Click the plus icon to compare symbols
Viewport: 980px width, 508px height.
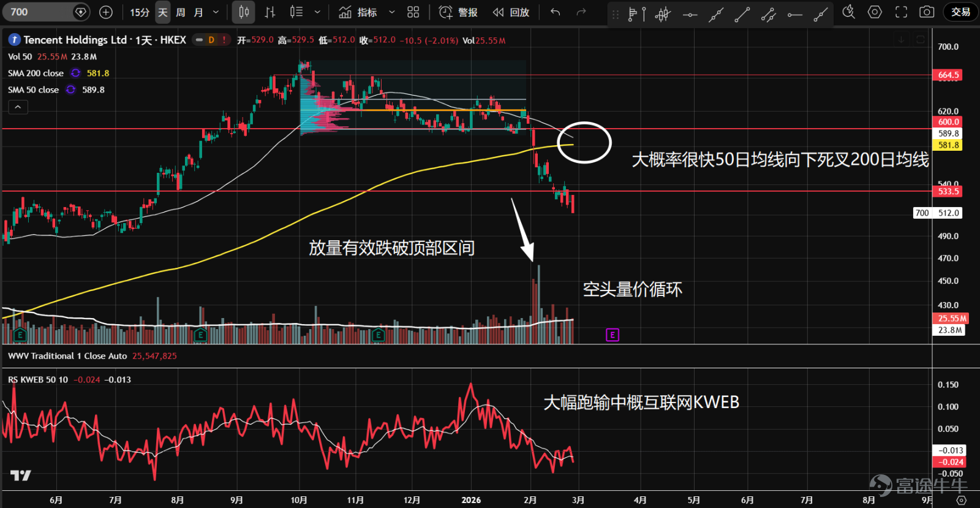click(106, 12)
